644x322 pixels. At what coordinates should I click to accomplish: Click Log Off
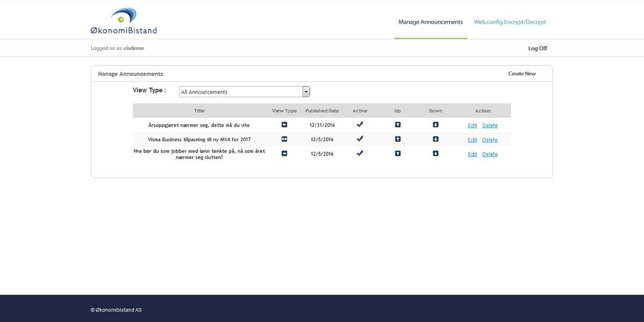coord(537,48)
